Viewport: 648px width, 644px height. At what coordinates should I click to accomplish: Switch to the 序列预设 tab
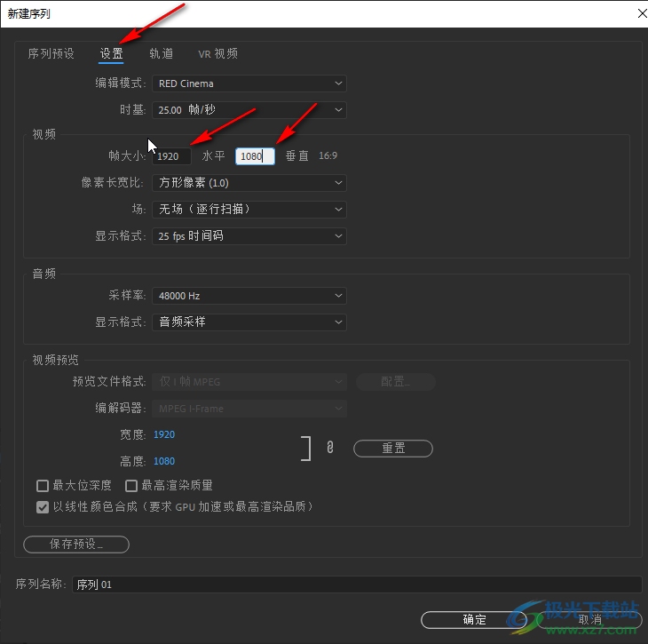point(51,53)
